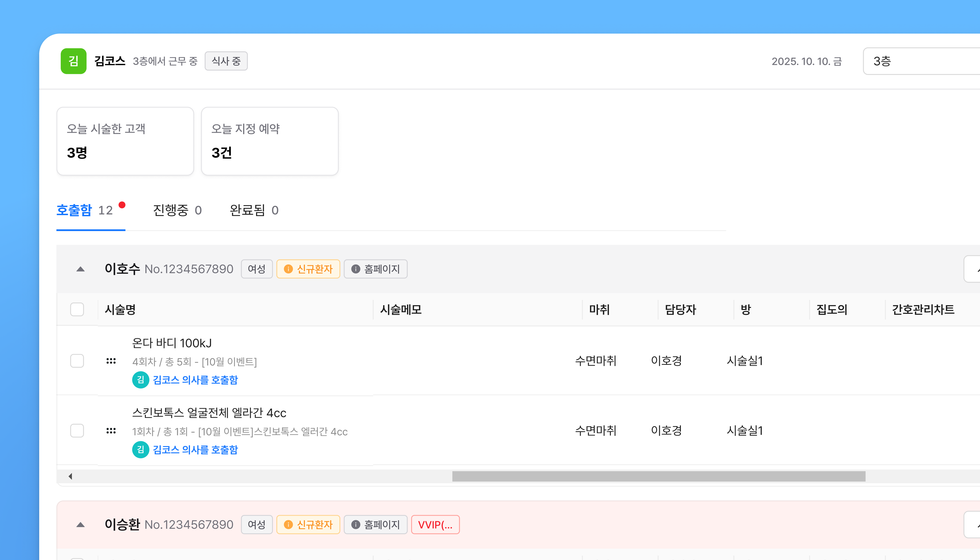Collapse the 이호수 patient section

pos(80,269)
